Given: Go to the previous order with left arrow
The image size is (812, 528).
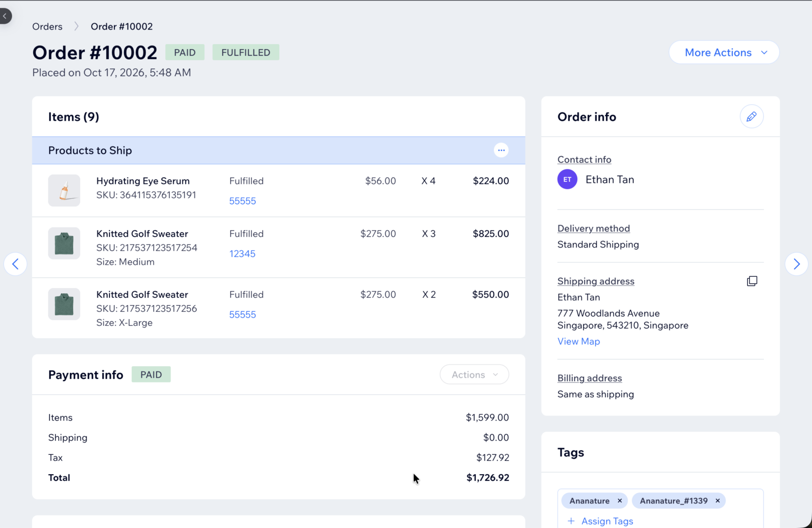Looking at the screenshot, I should click(x=16, y=264).
